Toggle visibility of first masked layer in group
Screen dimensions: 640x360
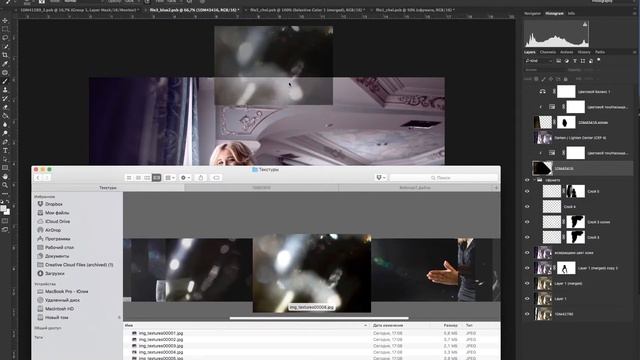[x=527, y=191]
